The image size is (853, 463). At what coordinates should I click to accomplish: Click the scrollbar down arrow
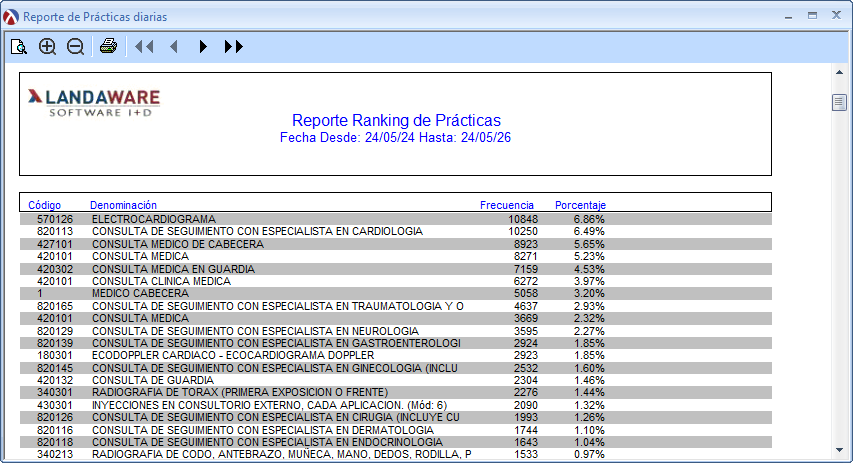click(839, 450)
